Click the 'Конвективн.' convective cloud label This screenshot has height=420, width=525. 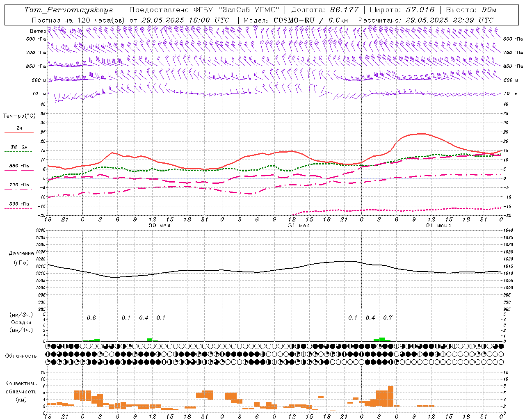coord(21,383)
